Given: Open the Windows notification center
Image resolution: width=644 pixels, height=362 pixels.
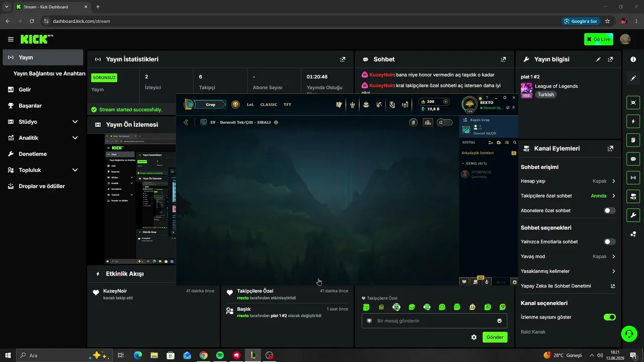Looking at the screenshot, I should tap(633, 355).
